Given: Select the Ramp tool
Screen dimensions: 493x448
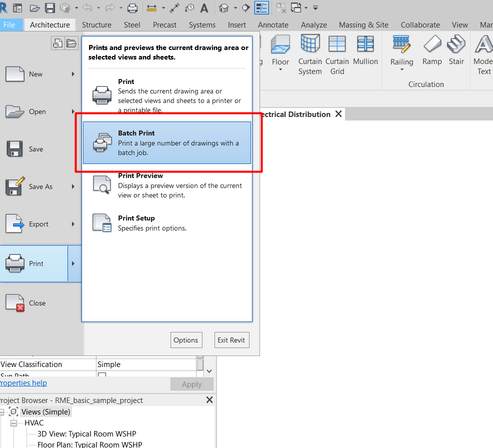Looking at the screenshot, I should click(x=432, y=50).
